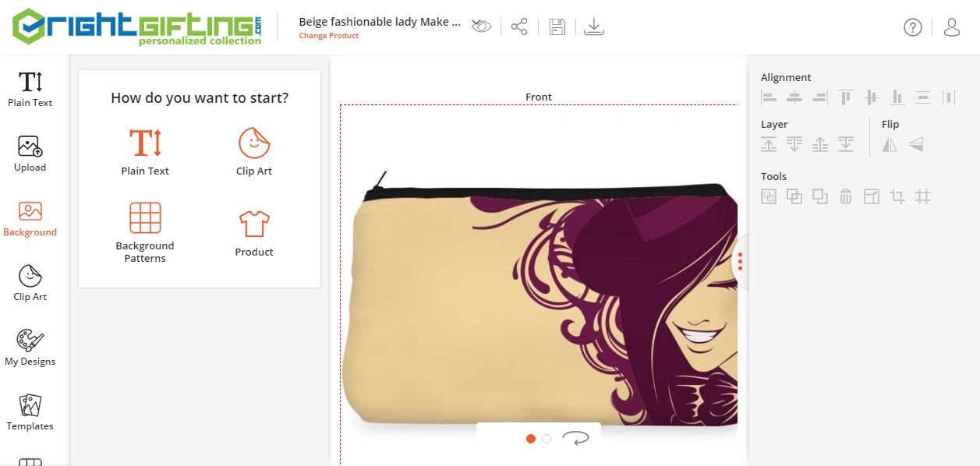The image size is (980, 466).
Task: Choose Background Patterns in the start card
Action: coord(145,232)
